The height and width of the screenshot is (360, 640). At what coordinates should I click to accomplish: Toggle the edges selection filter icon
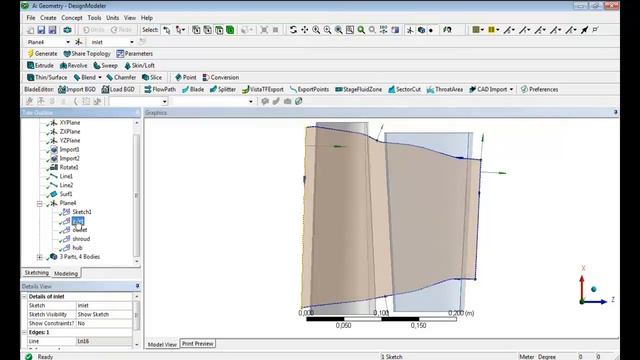point(208,30)
